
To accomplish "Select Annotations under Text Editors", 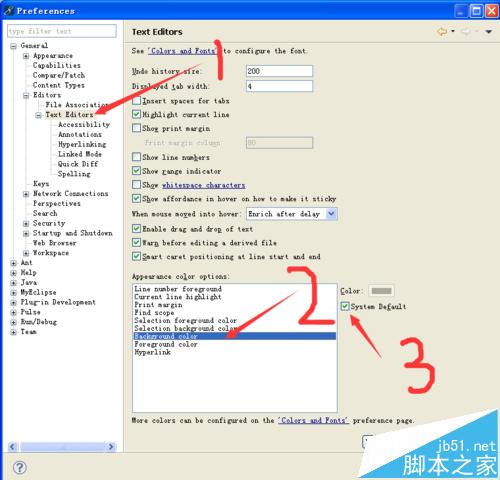I will pyautogui.click(x=80, y=134).
